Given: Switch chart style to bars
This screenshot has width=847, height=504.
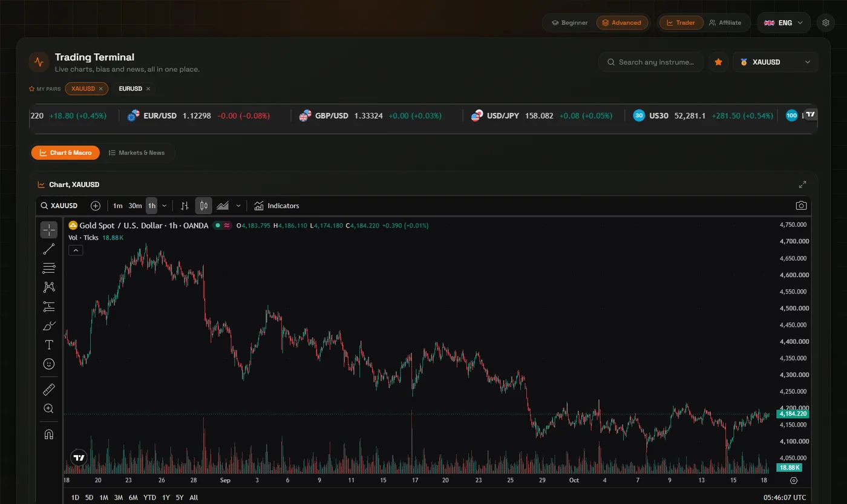Looking at the screenshot, I should point(185,206).
